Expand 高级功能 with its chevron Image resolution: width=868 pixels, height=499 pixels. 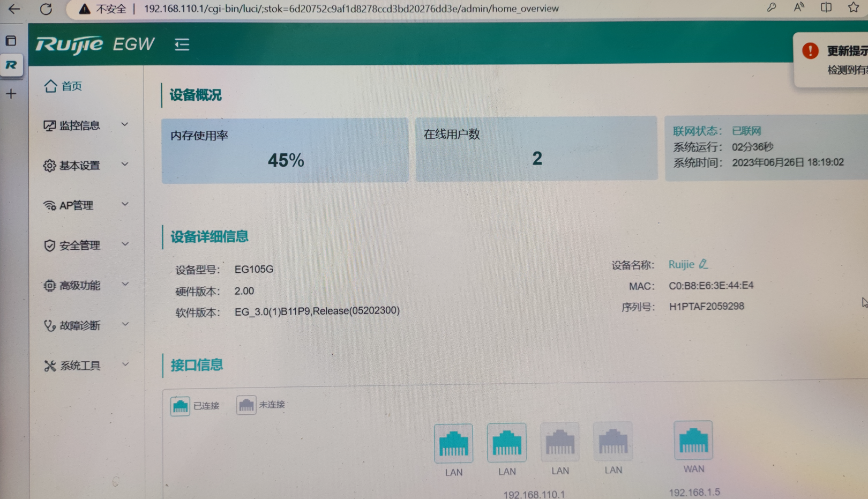[125, 284]
